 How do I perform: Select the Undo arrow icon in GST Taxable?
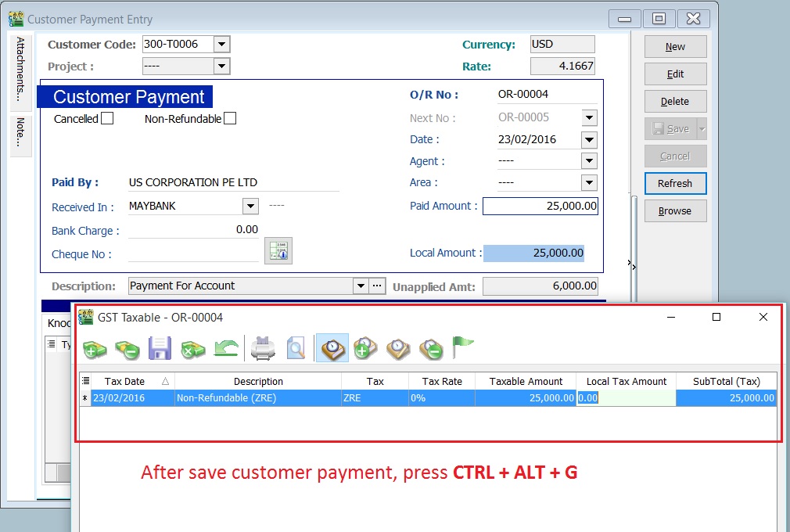(225, 350)
